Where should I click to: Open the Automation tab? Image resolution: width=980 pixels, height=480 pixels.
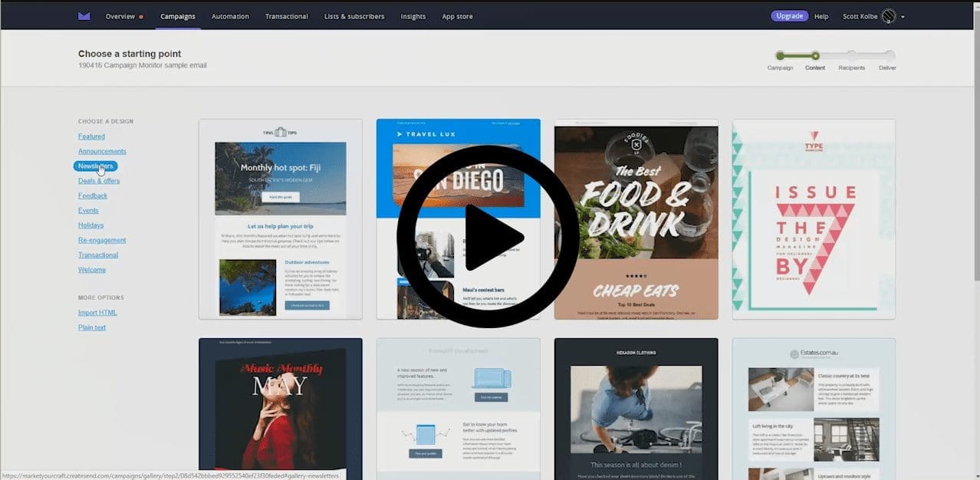coord(229,15)
